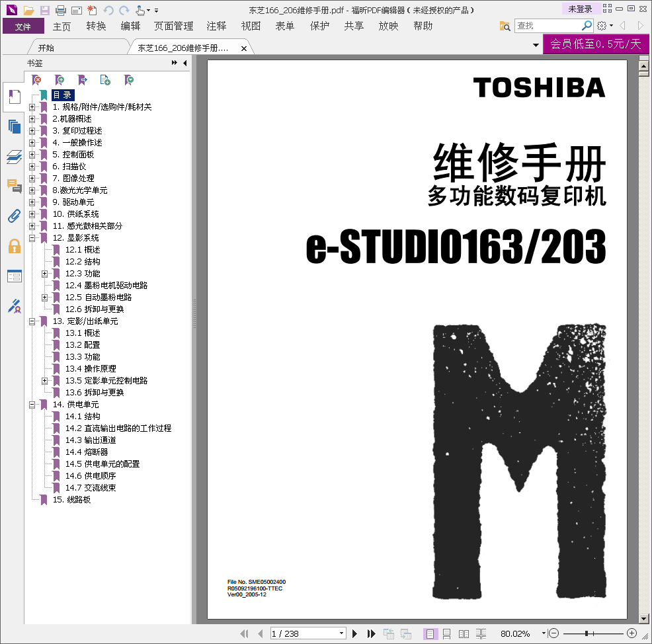652x644 pixels.
Task: Select the Hand tool icon
Action: click(141, 11)
